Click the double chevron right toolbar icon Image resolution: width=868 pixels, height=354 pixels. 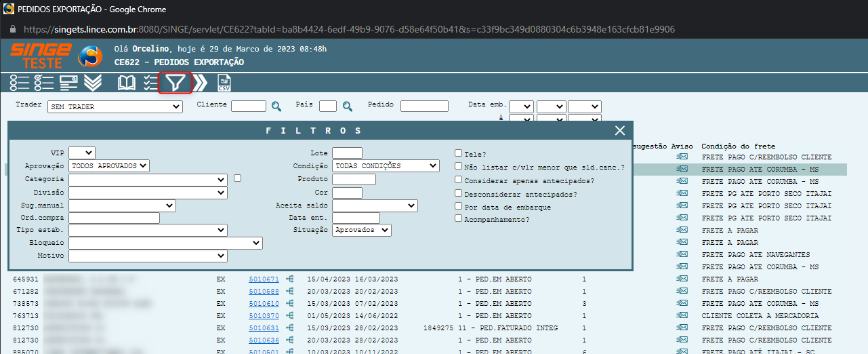200,83
